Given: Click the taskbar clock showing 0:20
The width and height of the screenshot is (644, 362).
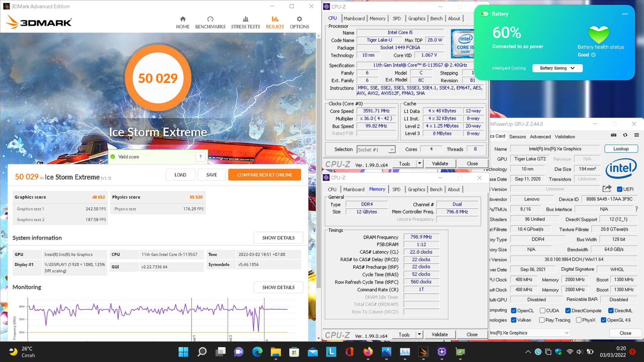Looking at the screenshot, I should [x=613, y=352].
